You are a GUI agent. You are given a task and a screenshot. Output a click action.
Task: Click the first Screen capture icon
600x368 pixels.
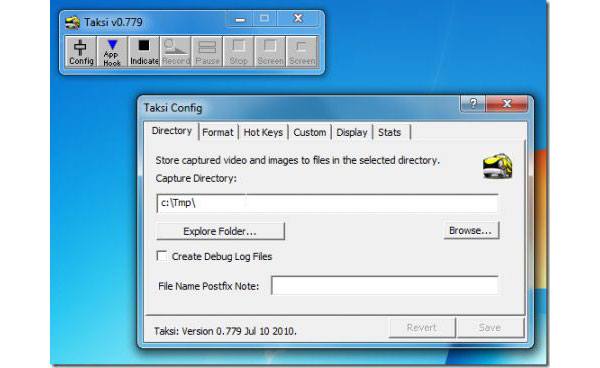[270, 52]
